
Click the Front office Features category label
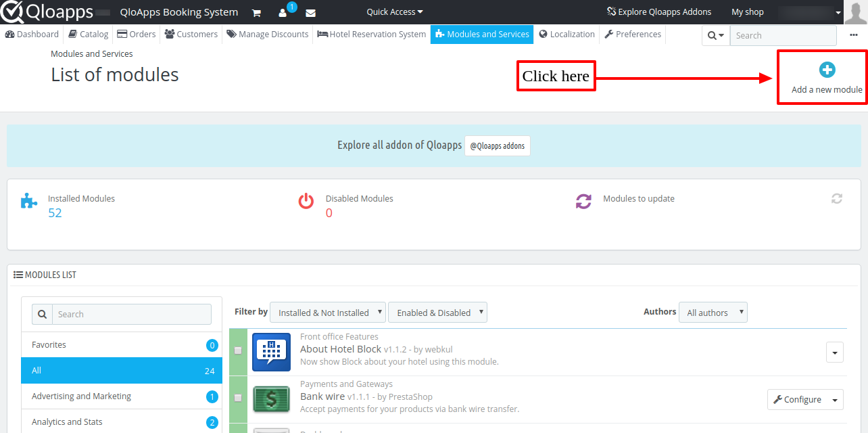(x=339, y=336)
